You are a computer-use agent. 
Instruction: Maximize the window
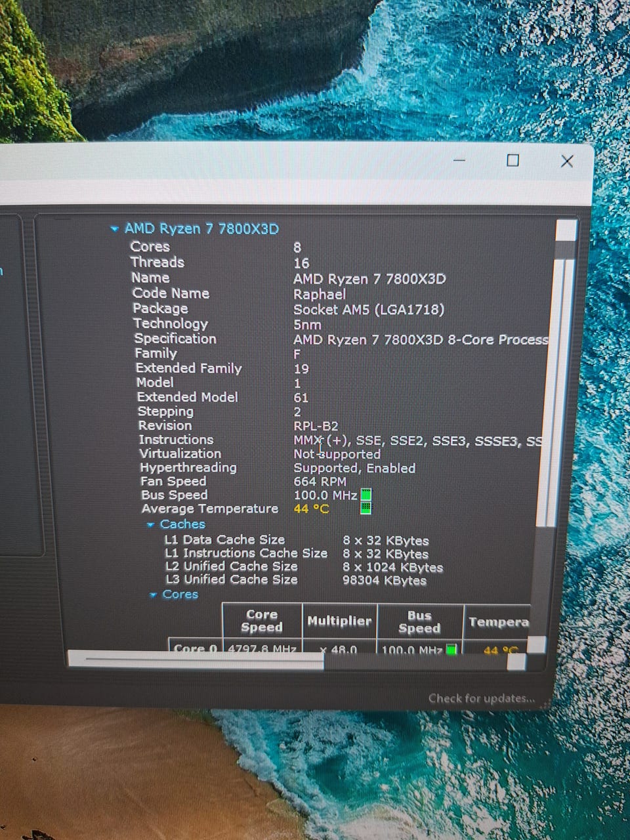pyautogui.click(x=513, y=160)
